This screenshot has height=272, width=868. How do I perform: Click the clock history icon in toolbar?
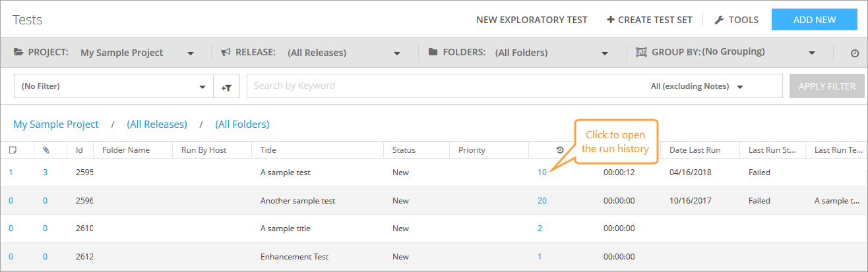click(x=854, y=53)
